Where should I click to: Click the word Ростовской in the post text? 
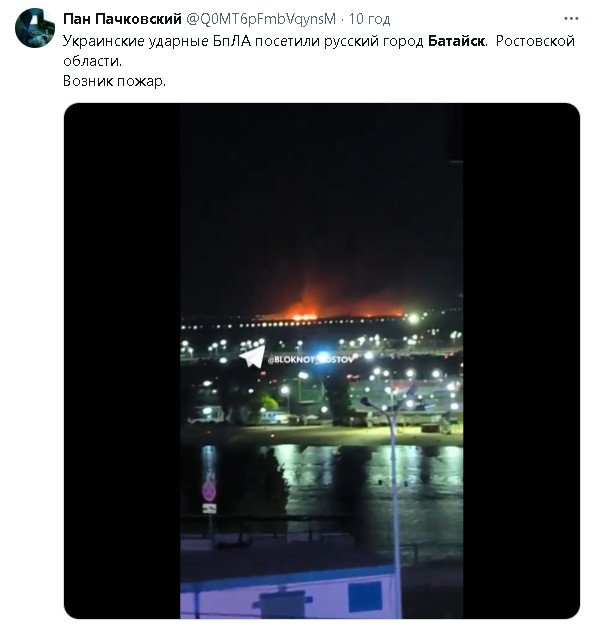(535, 41)
